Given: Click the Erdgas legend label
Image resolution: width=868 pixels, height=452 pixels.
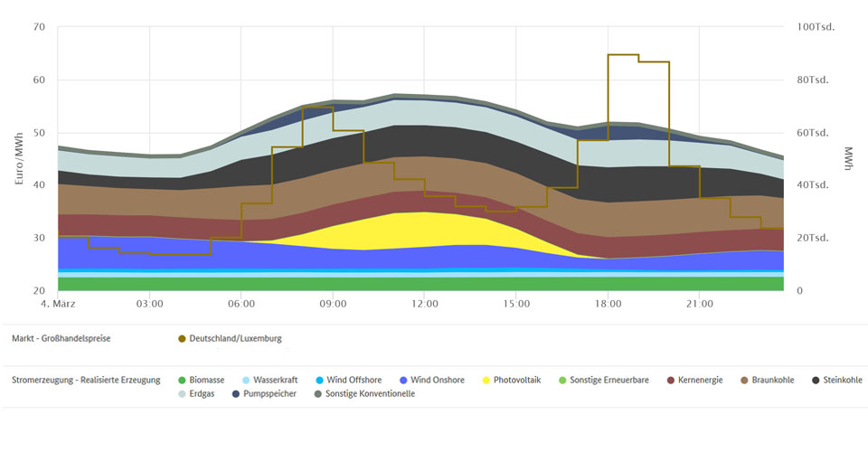Looking at the screenshot, I should (202, 394).
